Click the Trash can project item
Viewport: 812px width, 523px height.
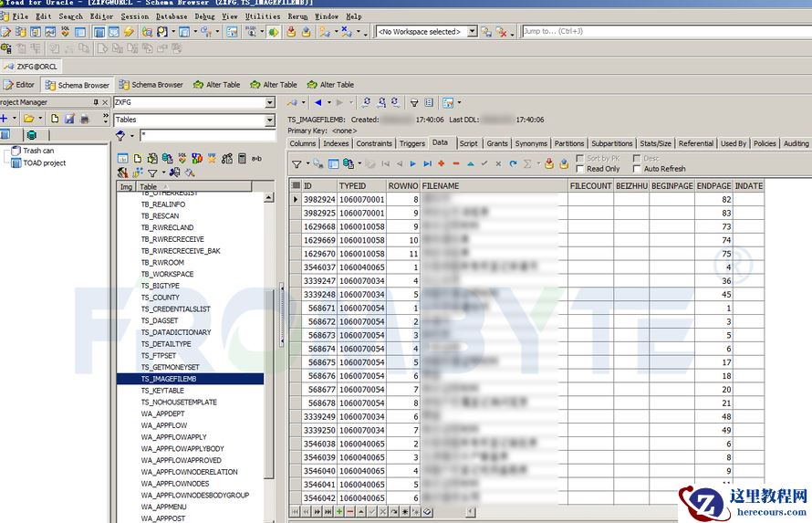(37, 151)
